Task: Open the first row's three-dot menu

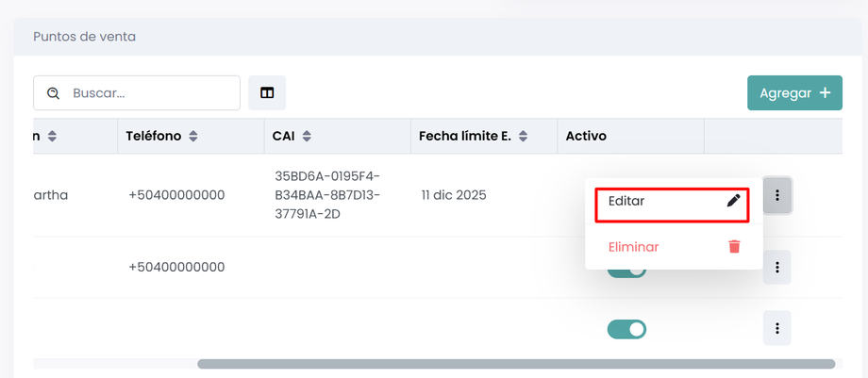Action: click(x=776, y=195)
